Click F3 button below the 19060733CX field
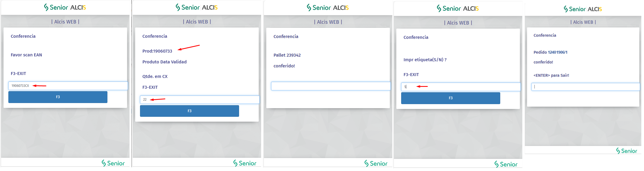This screenshot has width=644, height=171. point(58,97)
